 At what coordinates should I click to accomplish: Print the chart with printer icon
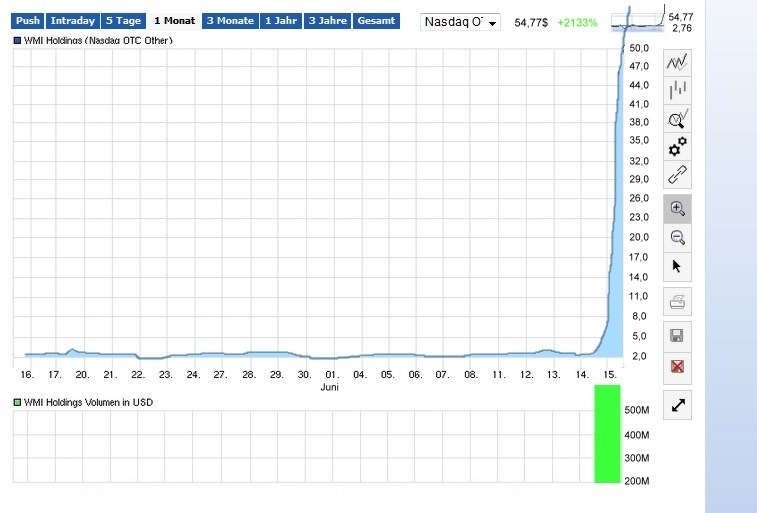[x=677, y=302]
